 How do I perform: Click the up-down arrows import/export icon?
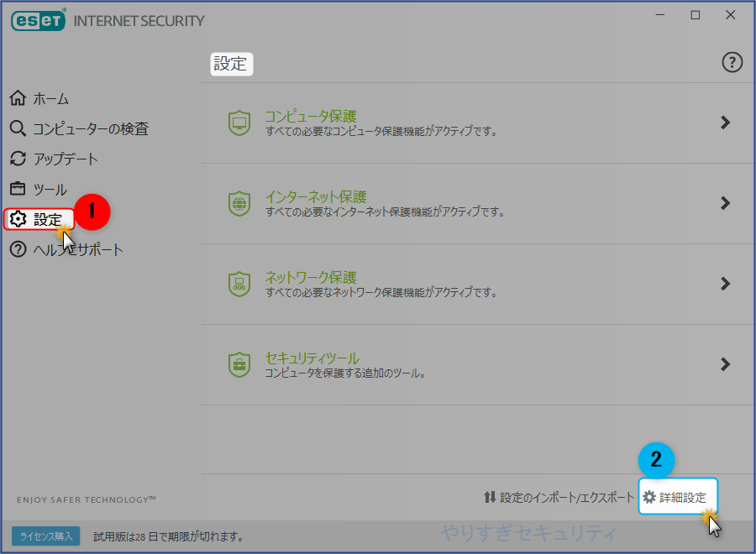[490, 497]
